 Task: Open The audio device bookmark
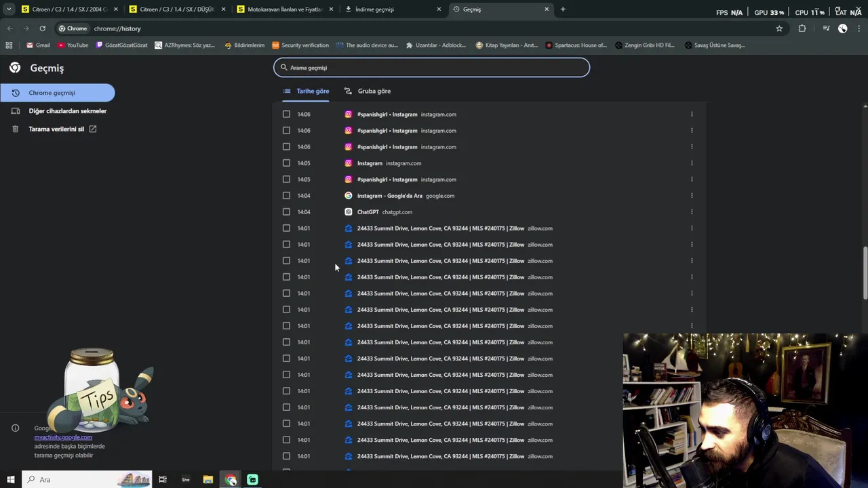(x=367, y=45)
